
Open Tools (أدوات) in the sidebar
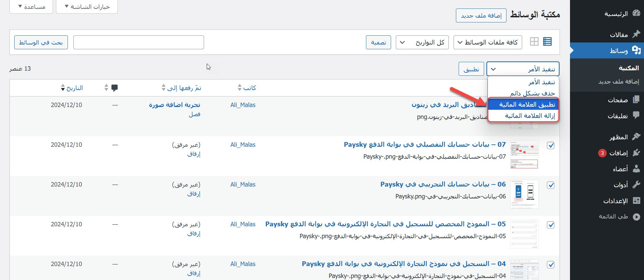621,185
